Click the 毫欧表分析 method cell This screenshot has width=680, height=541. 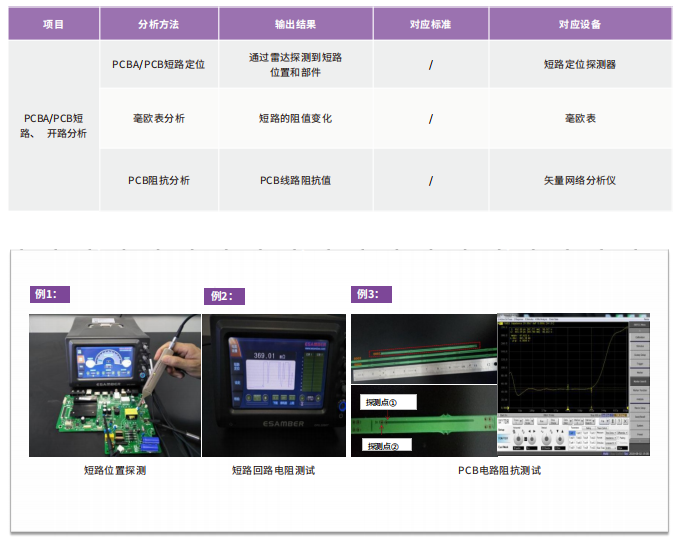click(158, 118)
